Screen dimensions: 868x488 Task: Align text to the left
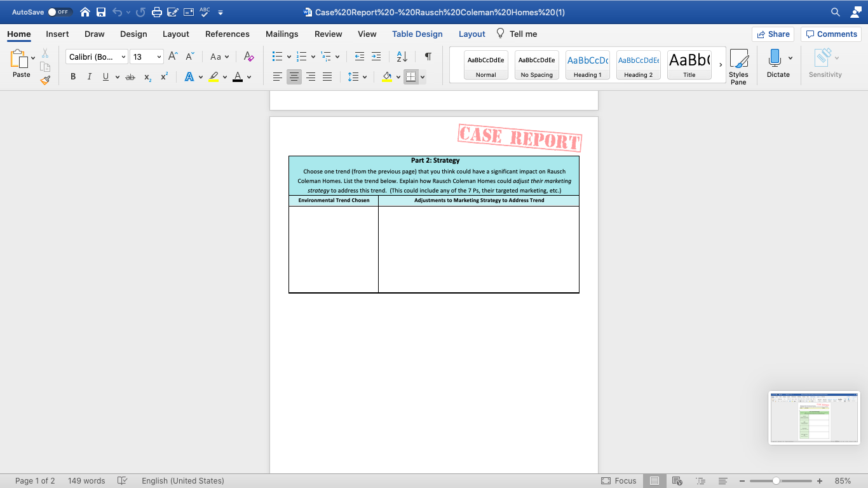(278, 77)
